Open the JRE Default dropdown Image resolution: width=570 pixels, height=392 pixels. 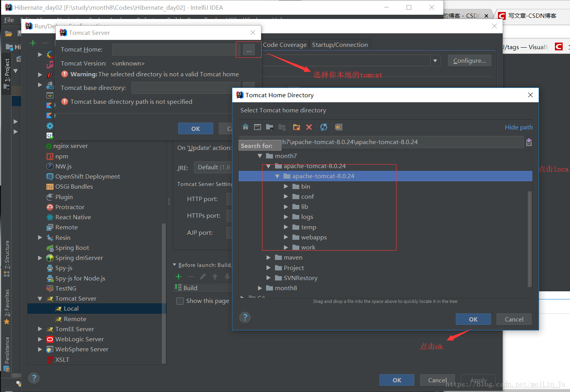pyautogui.click(x=213, y=167)
